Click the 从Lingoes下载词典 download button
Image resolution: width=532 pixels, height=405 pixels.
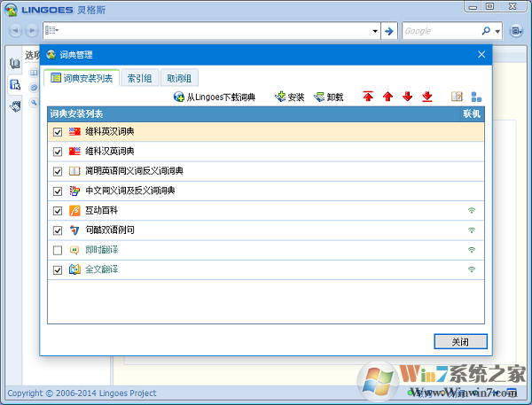pyautogui.click(x=214, y=97)
